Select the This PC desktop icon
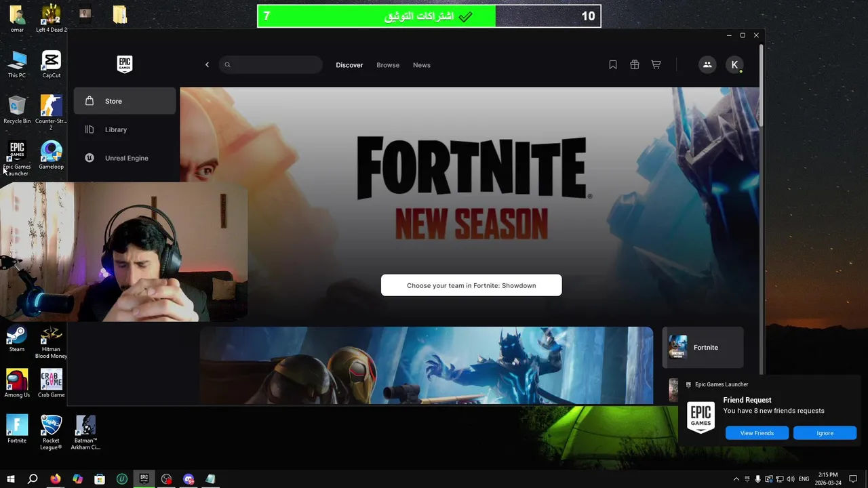 tap(17, 64)
